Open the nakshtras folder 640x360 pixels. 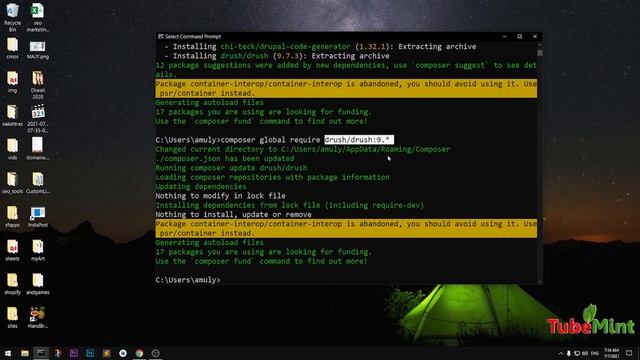(12, 116)
